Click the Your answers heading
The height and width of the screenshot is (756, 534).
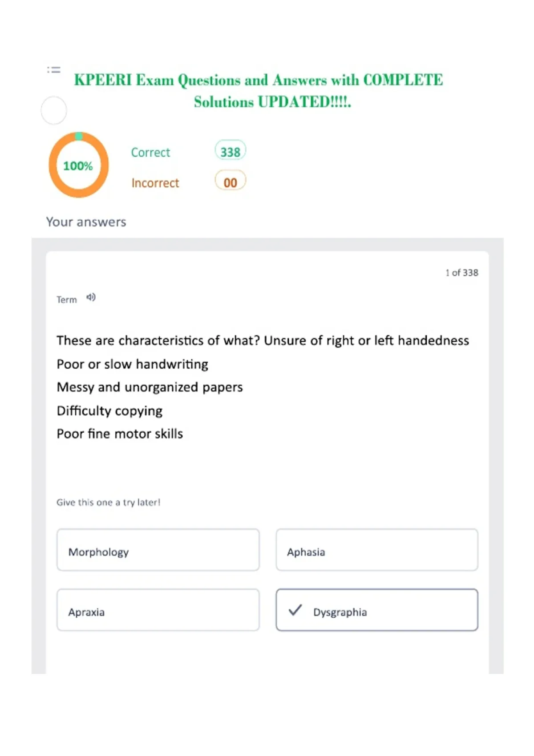pyautogui.click(x=86, y=221)
